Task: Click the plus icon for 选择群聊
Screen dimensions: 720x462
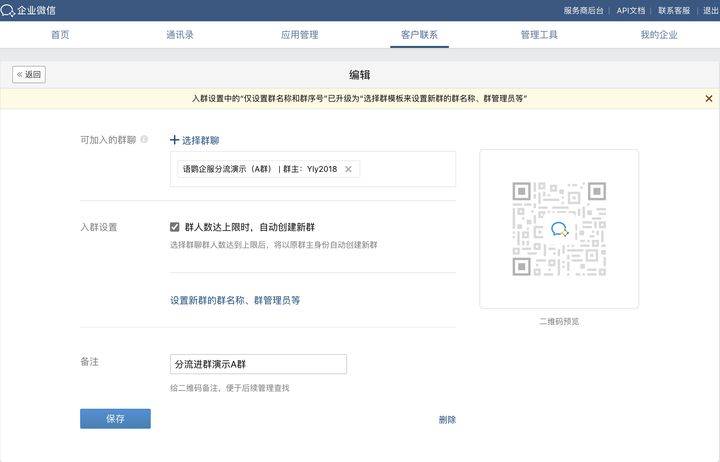Action: 174,140
